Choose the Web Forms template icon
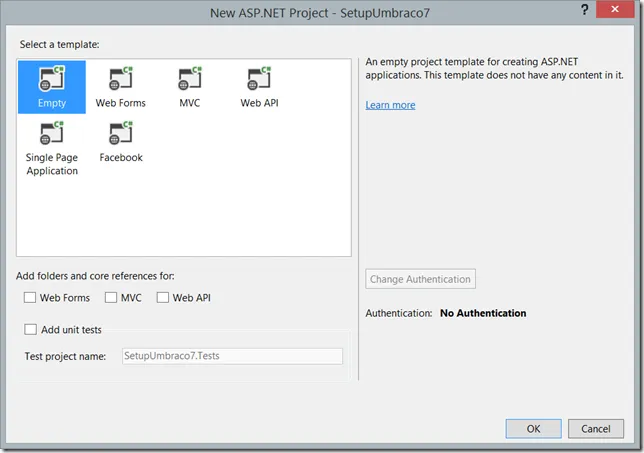Viewport: 644px width, 453px height. point(121,81)
